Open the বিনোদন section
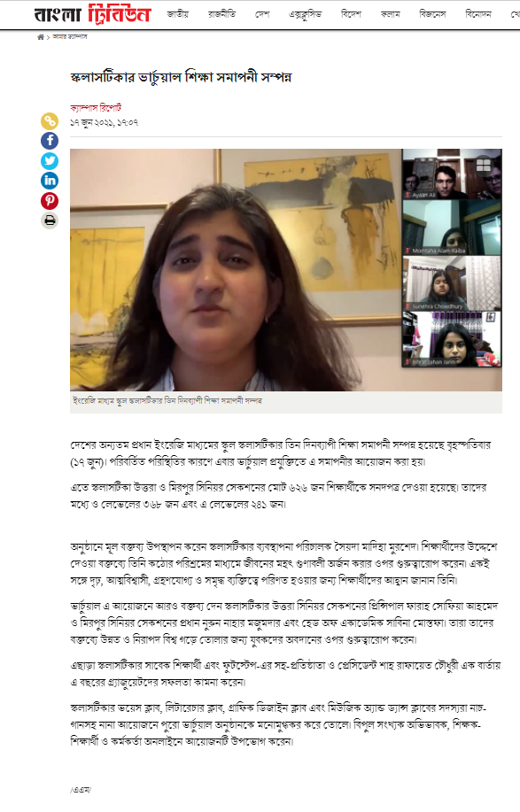Viewport: 520px width, 812px height. [478, 14]
